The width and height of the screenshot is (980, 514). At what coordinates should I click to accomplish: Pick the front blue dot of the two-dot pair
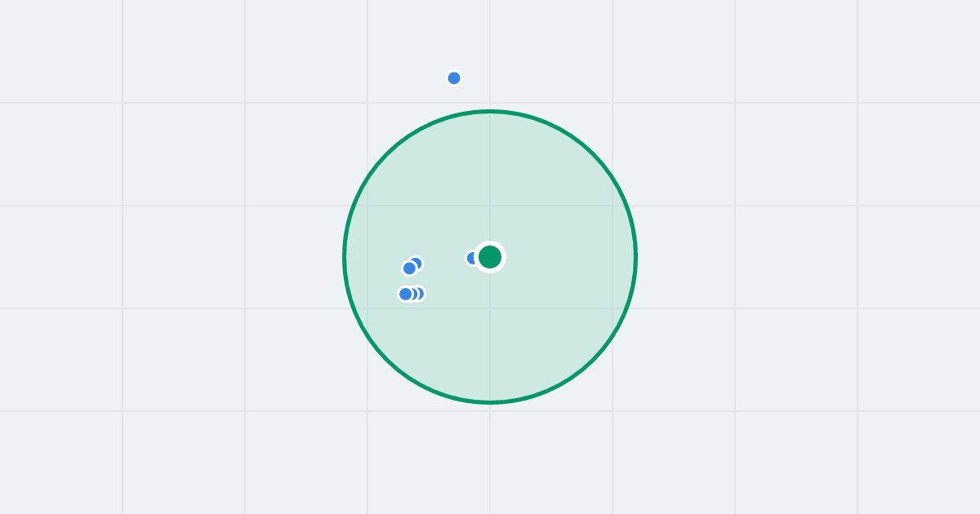coord(409,268)
